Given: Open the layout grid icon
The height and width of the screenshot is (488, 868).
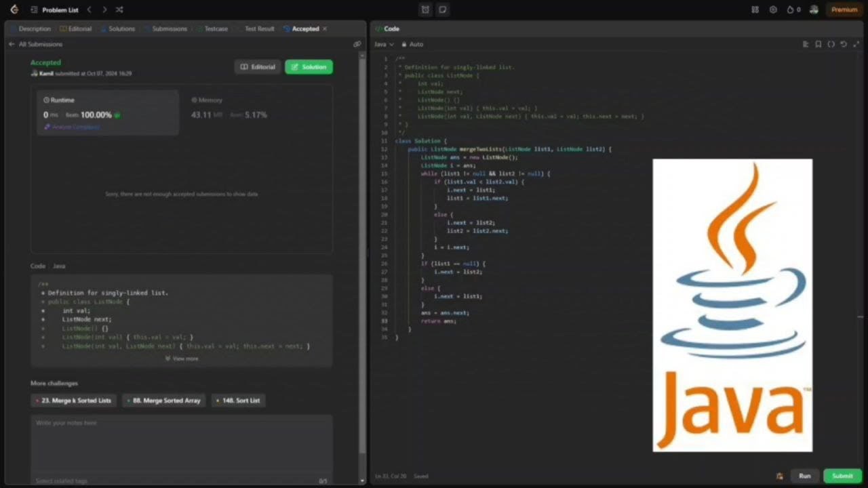Looking at the screenshot, I should 755,9.
